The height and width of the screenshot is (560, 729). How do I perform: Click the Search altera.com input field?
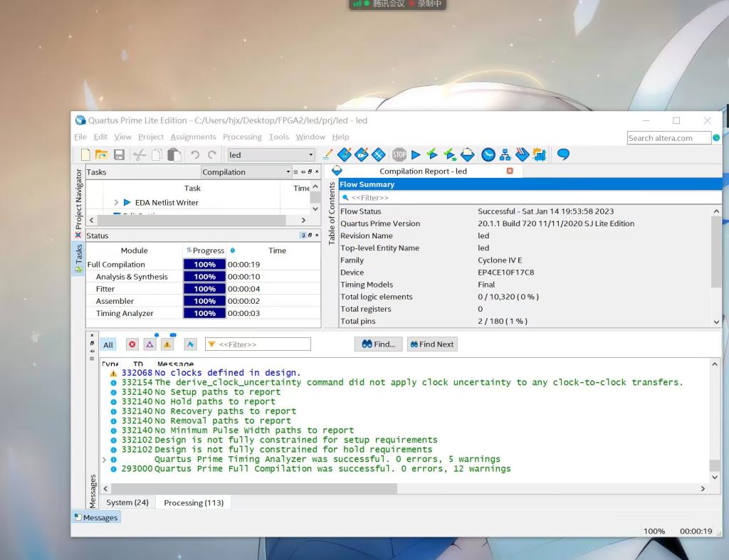point(668,138)
